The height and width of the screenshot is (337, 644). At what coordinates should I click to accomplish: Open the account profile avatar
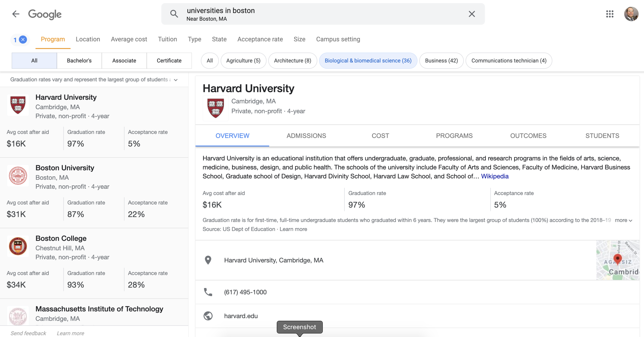tap(631, 14)
